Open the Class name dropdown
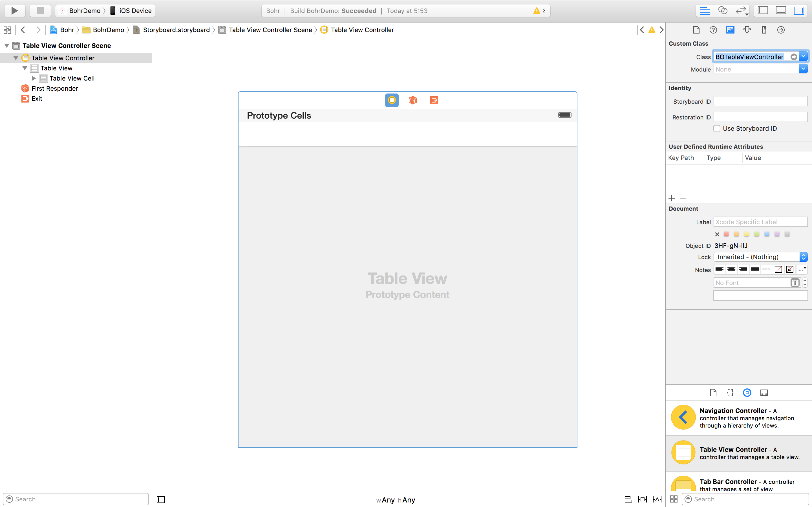This screenshot has height=507, width=812. 804,57
